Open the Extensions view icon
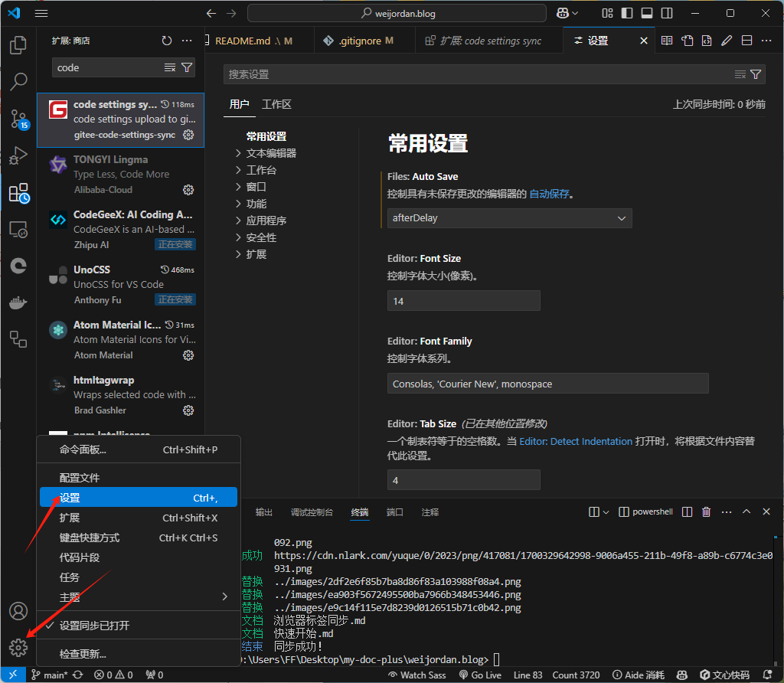Screen dimensions: 784x683 (19, 193)
